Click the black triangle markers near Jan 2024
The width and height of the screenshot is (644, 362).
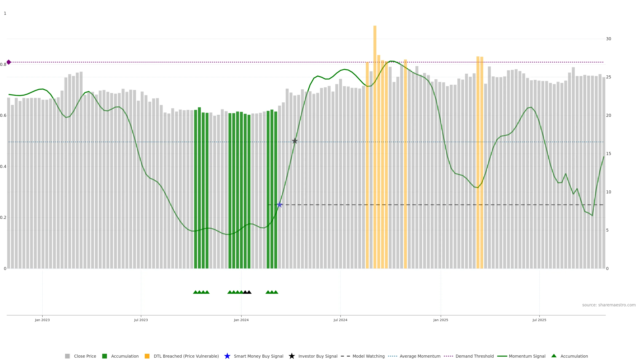coord(247,292)
